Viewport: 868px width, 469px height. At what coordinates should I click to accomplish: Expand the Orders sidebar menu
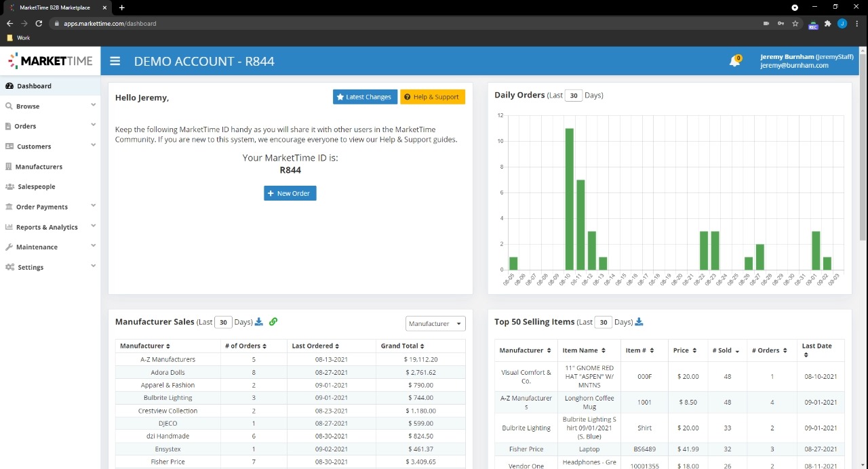coord(50,126)
